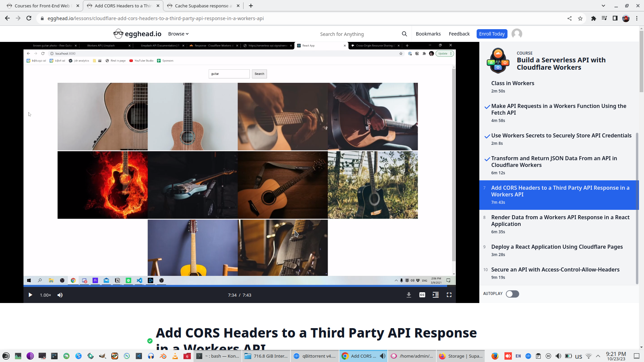Screen dimensions: 644x362
Task: Play the lesson video
Action: click(30, 295)
